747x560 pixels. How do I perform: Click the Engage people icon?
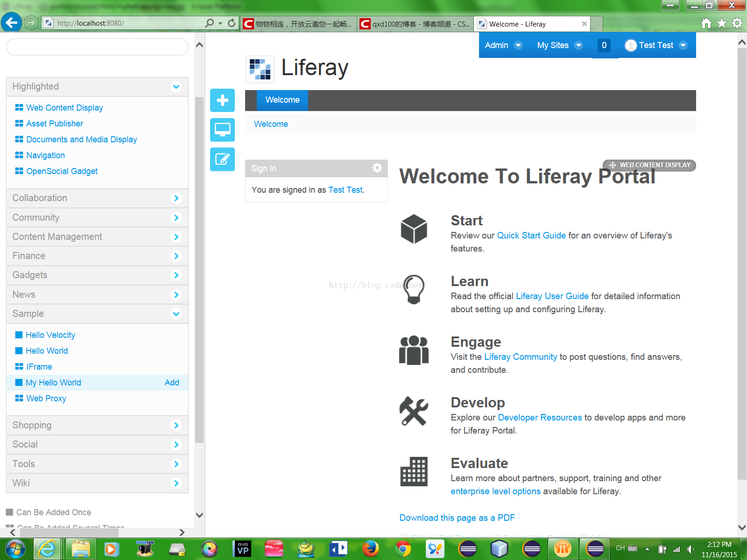[414, 350]
